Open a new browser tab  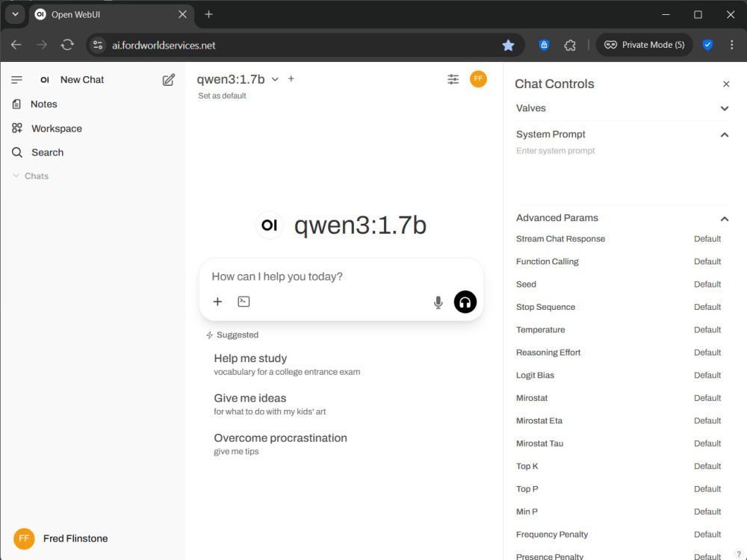(x=208, y=14)
